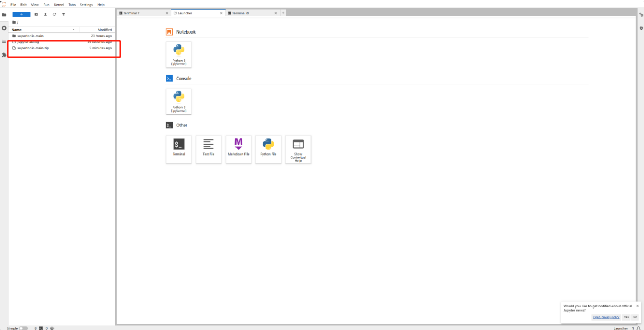Open the privacy policy link
Image resolution: width=644 pixels, height=330 pixels.
606,317
